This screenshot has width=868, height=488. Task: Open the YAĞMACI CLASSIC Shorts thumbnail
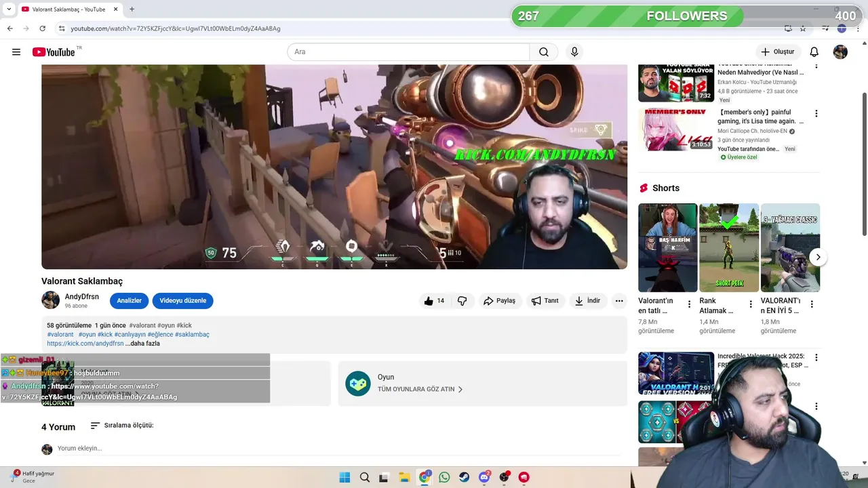coord(790,247)
